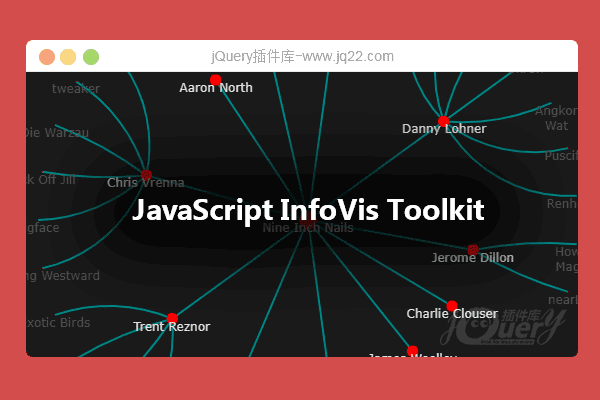Click the faded 'k Off Jill' label
The image size is (600, 400).
pos(51,180)
